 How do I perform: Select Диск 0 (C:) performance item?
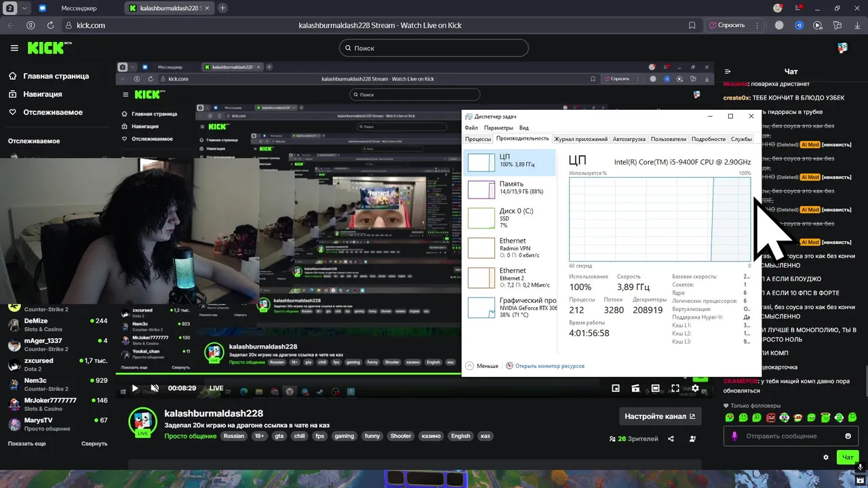point(511,218)
